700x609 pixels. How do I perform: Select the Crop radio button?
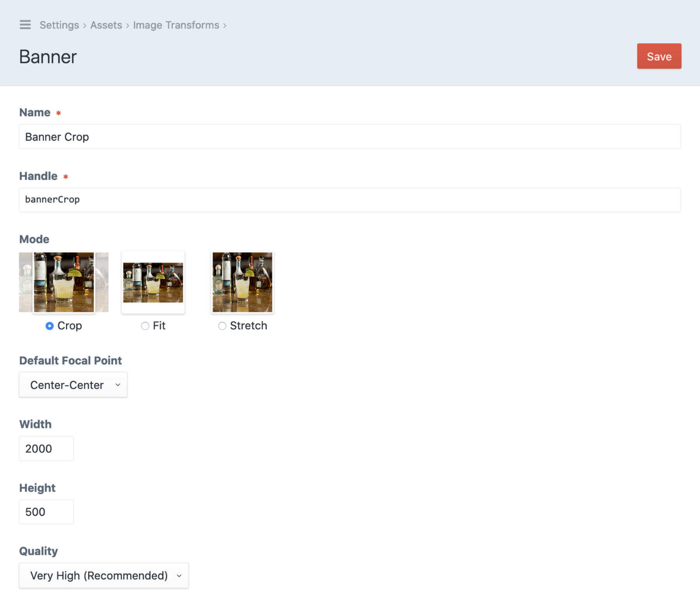[49, 326]
